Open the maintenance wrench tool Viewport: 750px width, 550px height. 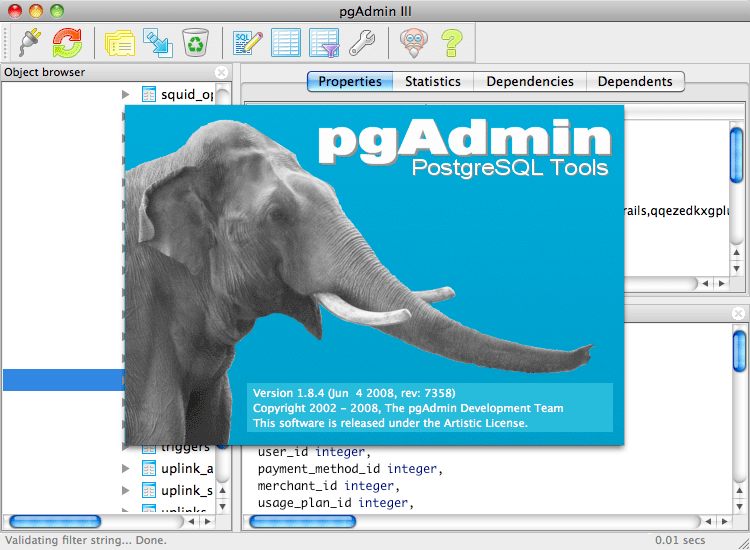point(362,43)
